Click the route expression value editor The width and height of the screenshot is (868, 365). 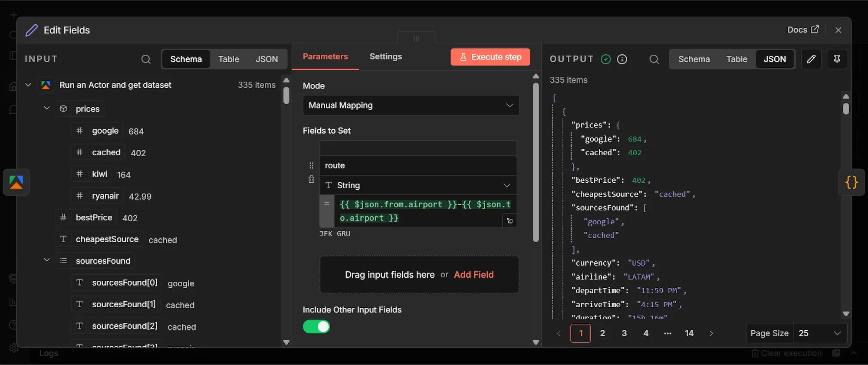point(425,211)
